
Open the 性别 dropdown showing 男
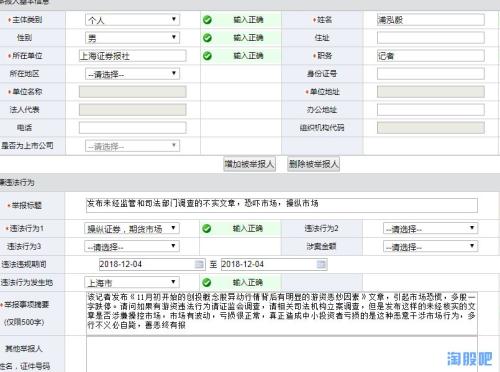tap(132, 38)
